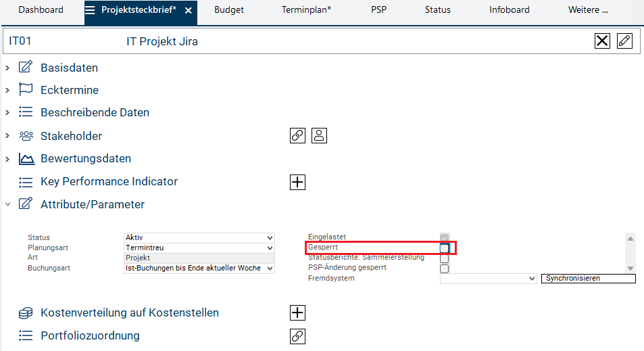
Task: Switch to the Budget tab
Action: [x=229, y=10]
